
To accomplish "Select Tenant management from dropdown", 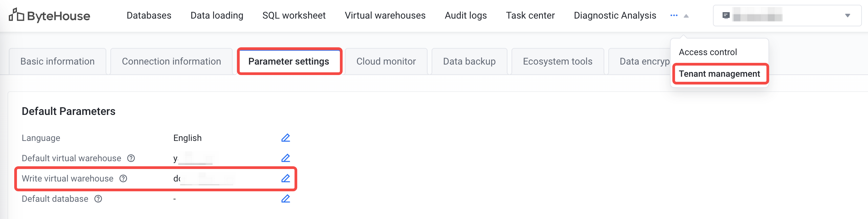I will 719,74.
